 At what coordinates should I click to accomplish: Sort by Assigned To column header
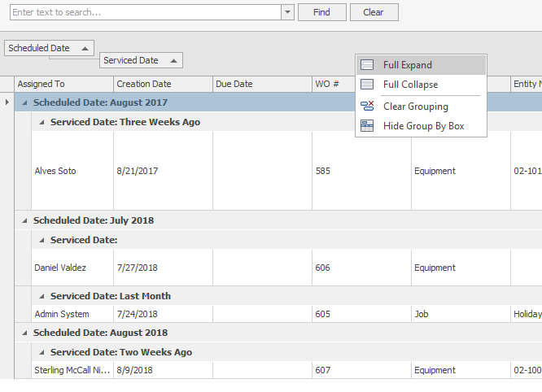63,84
